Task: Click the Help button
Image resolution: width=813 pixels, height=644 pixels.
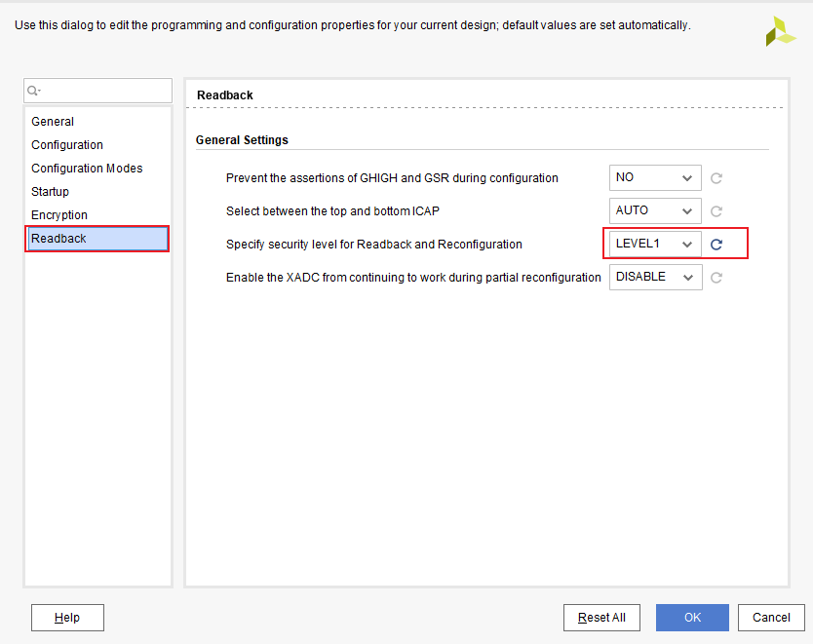Action: [x=67, y=618]
